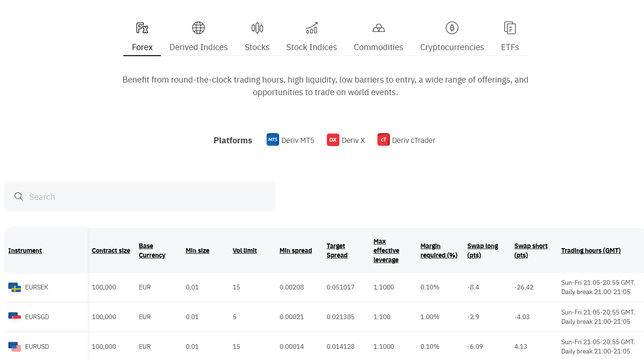Click the Contract size column header

111,250
